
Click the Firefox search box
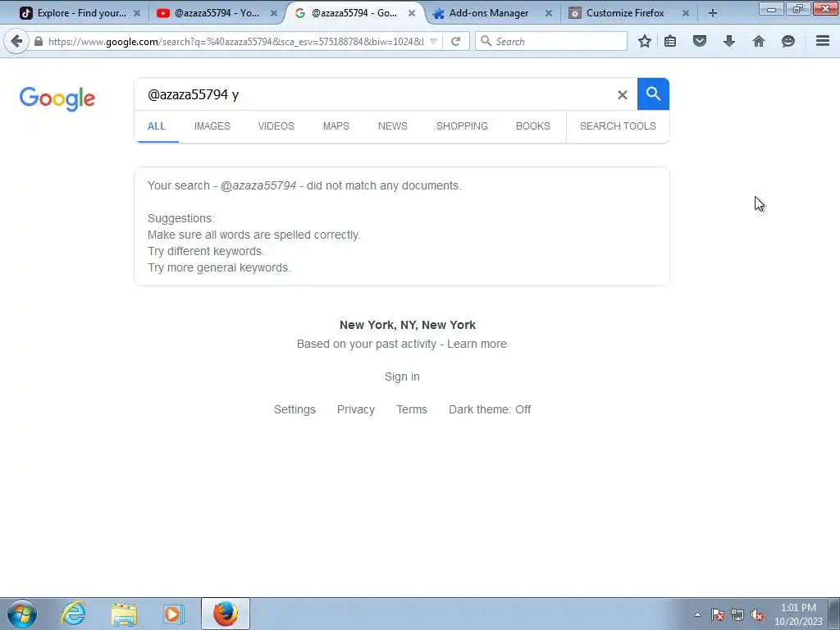tap(550, 41)
